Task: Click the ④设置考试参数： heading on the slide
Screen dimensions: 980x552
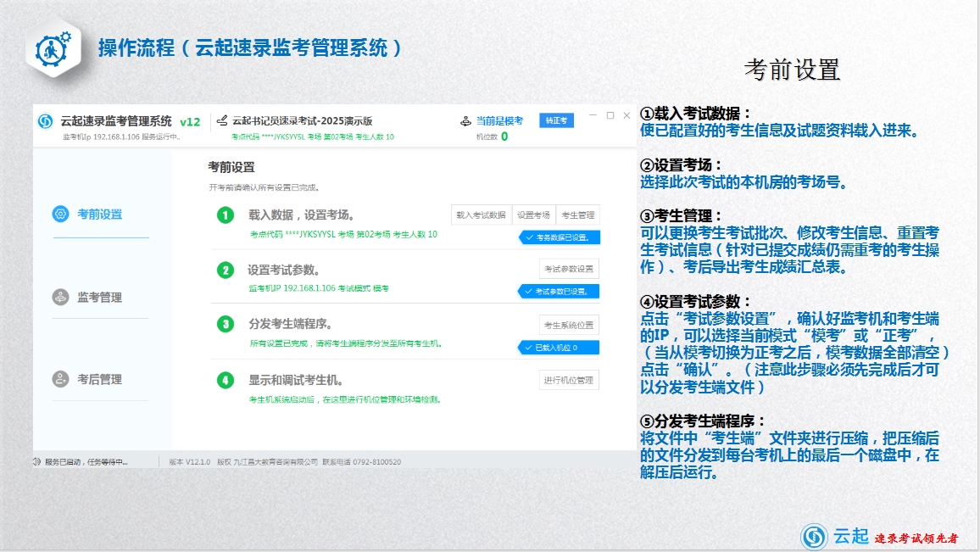Action: (x=694, y=301)
